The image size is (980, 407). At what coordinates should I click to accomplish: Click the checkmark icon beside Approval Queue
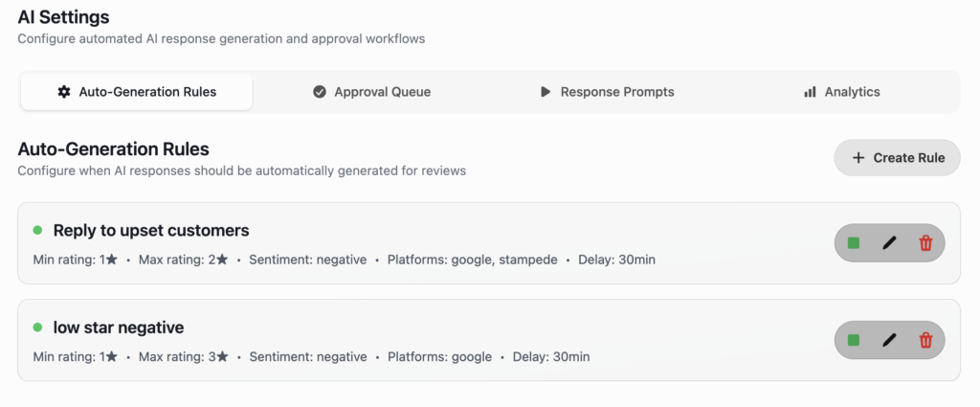click(320, 92)
